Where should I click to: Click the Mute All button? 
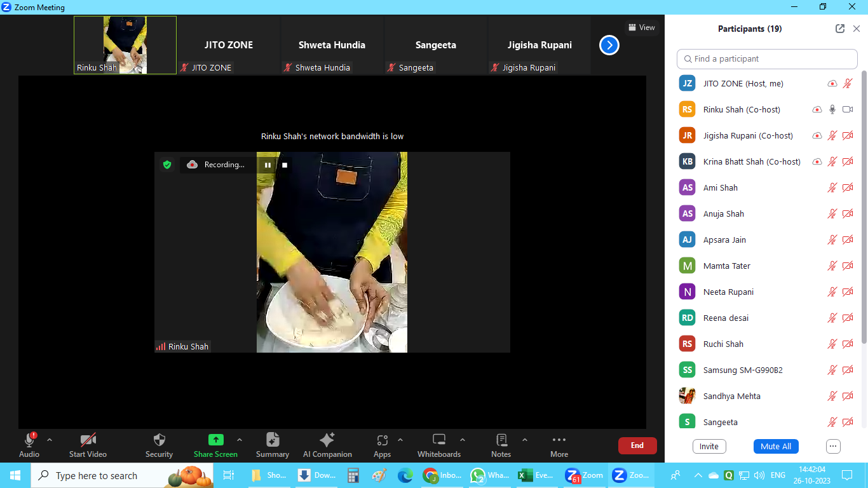click(775, 446)
